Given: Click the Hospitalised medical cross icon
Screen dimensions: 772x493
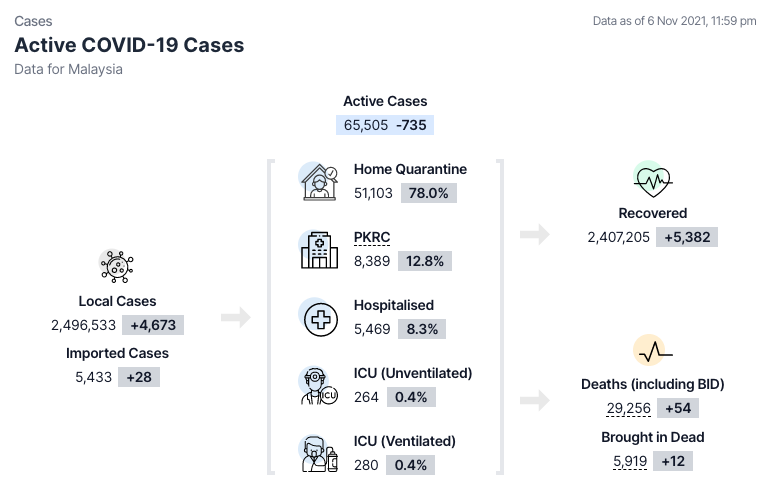Looking at the screenshot, I should point(319,318).
